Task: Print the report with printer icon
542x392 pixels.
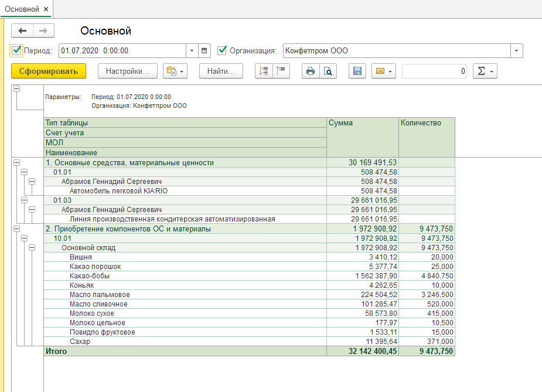Action: (311, 71)
